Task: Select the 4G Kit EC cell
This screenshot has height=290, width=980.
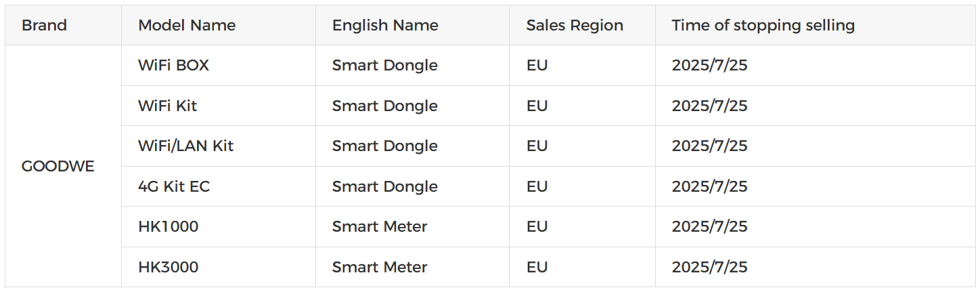Action: pos(174,187)
